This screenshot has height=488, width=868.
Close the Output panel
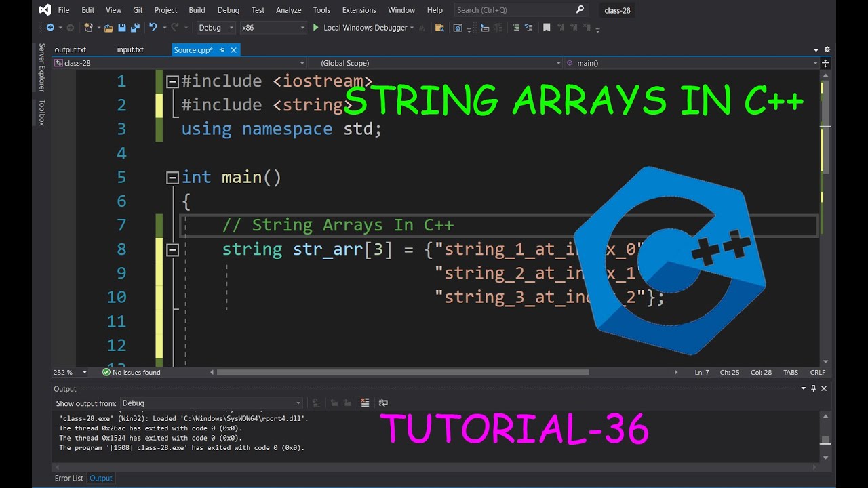[824, 388]
